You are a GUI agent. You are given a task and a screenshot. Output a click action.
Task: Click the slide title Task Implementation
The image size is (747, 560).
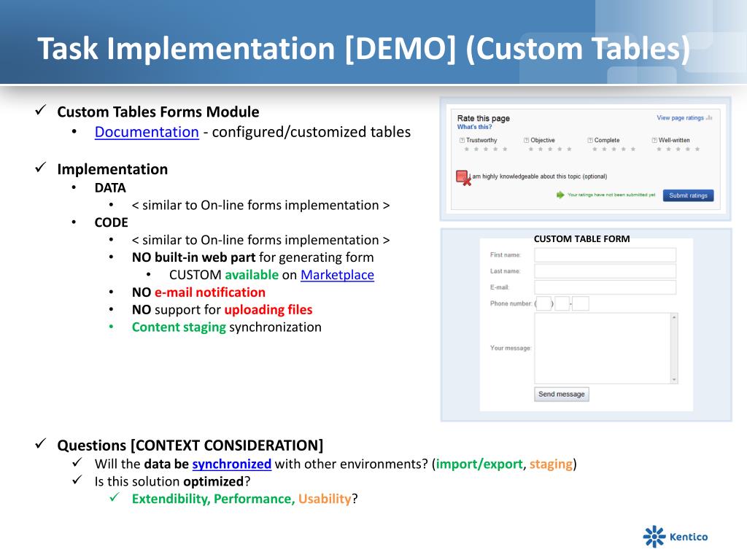364,49
